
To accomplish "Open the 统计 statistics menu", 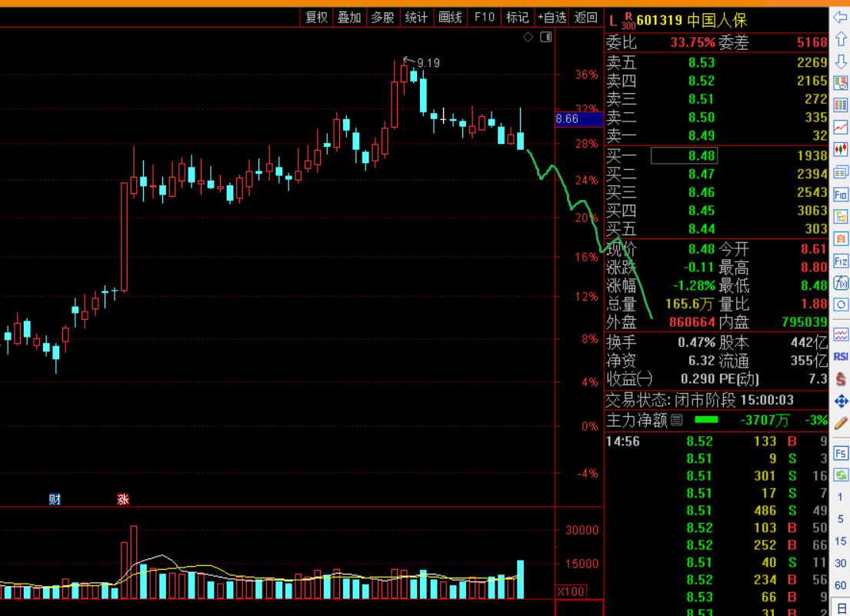I will [416, 18].
